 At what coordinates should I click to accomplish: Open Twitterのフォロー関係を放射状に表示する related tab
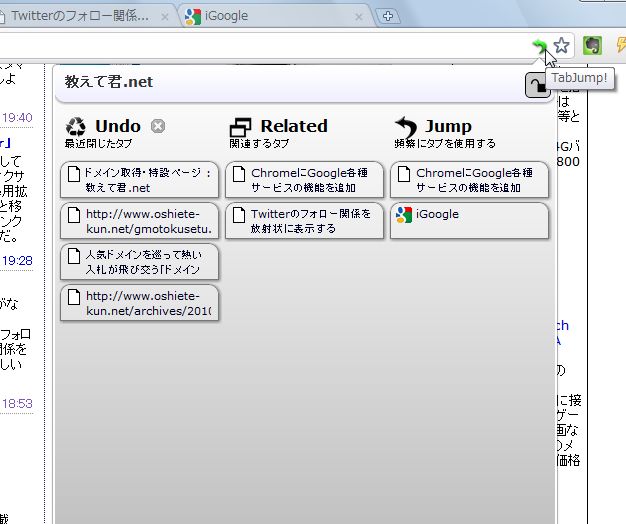click(304, 221)
